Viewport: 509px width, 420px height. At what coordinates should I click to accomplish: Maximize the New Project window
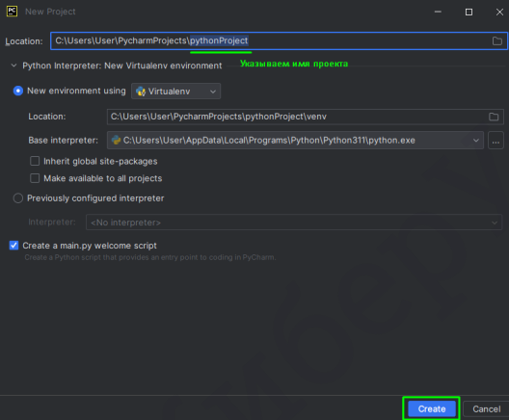click(469, 12)
